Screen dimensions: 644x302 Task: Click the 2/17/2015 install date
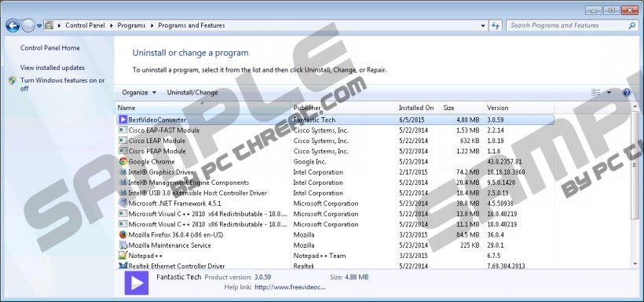coord(413,172)
